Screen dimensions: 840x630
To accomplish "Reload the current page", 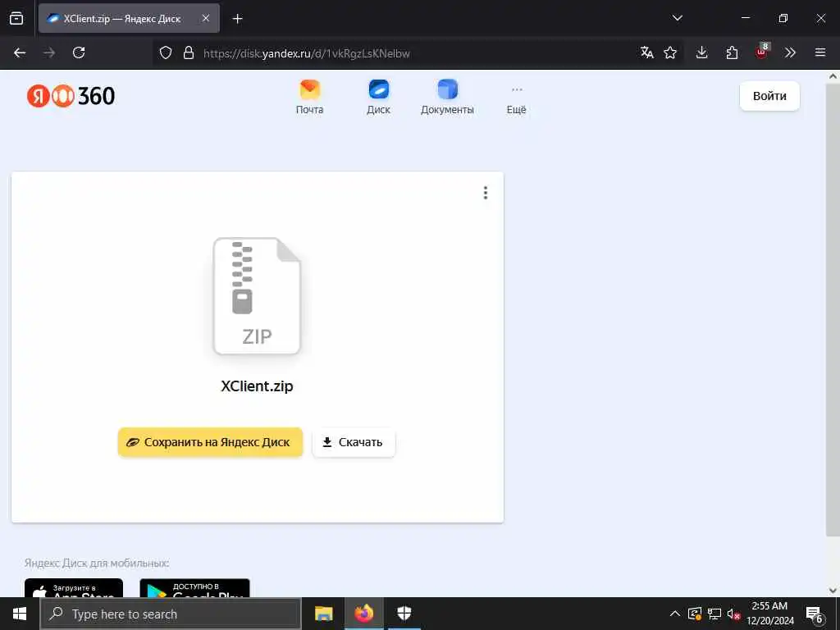I will click(x=79, y=52).
